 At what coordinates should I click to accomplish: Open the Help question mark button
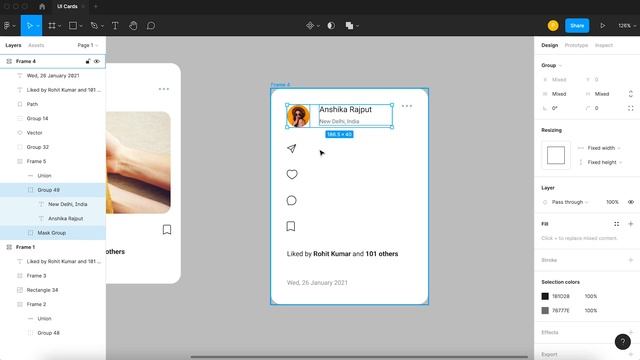pos(622,342)
